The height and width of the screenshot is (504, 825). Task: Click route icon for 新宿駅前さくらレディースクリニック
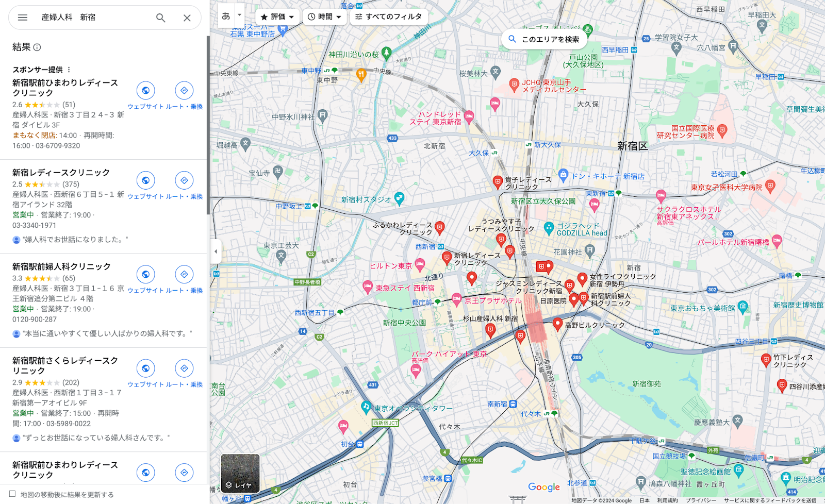(x=184, y=368)
